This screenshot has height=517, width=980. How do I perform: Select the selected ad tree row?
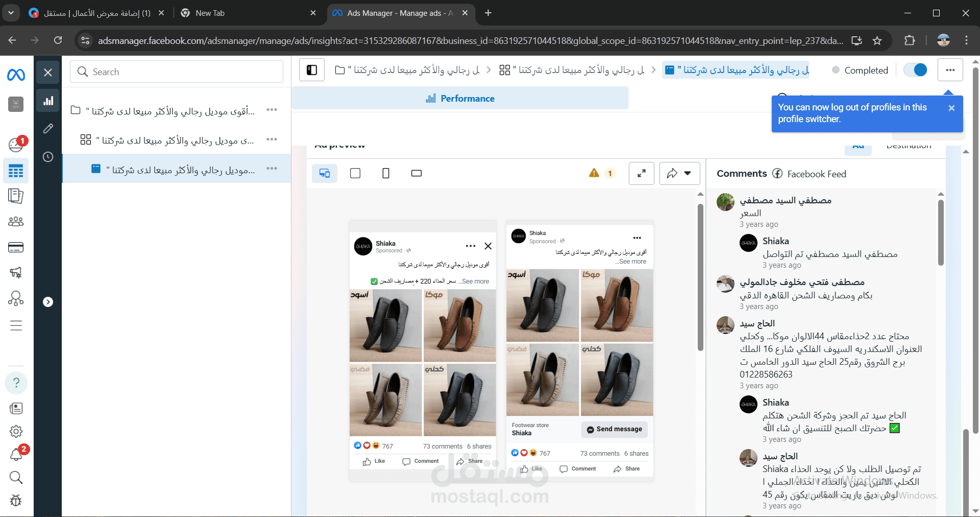[176, 169]
